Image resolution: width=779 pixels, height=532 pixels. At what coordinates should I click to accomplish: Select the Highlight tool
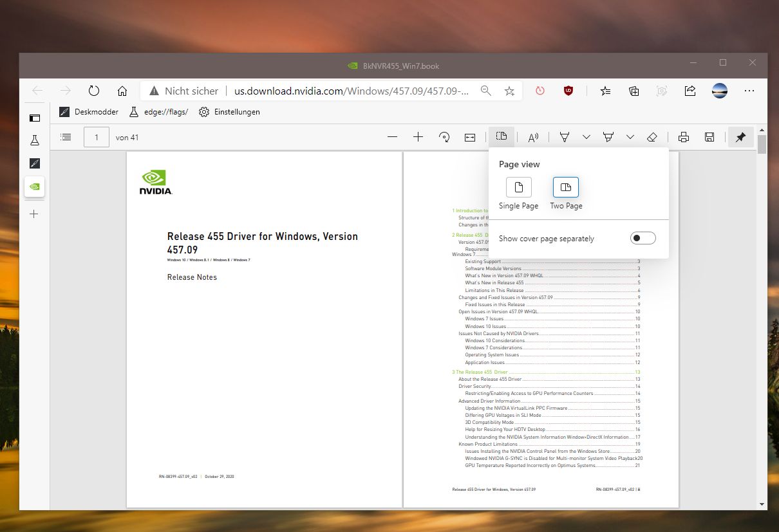tap(608, 137)
